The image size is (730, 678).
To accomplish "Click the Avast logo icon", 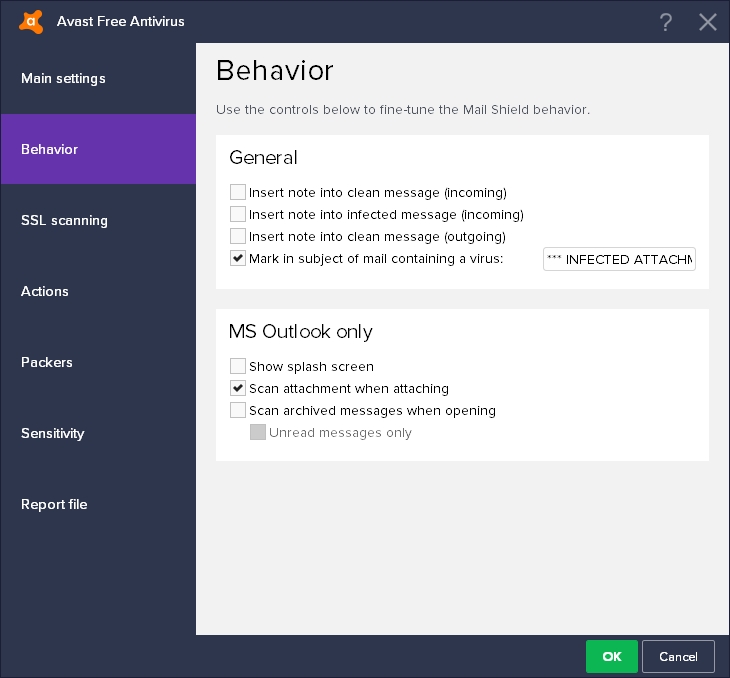I will [x=31, y=21].
